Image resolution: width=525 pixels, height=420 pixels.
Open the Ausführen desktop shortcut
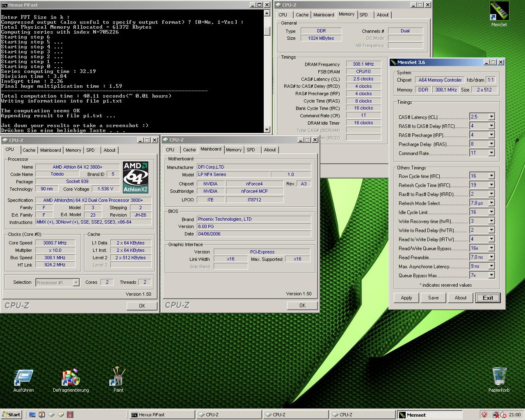pyautogui.click(x=23, y=380)
